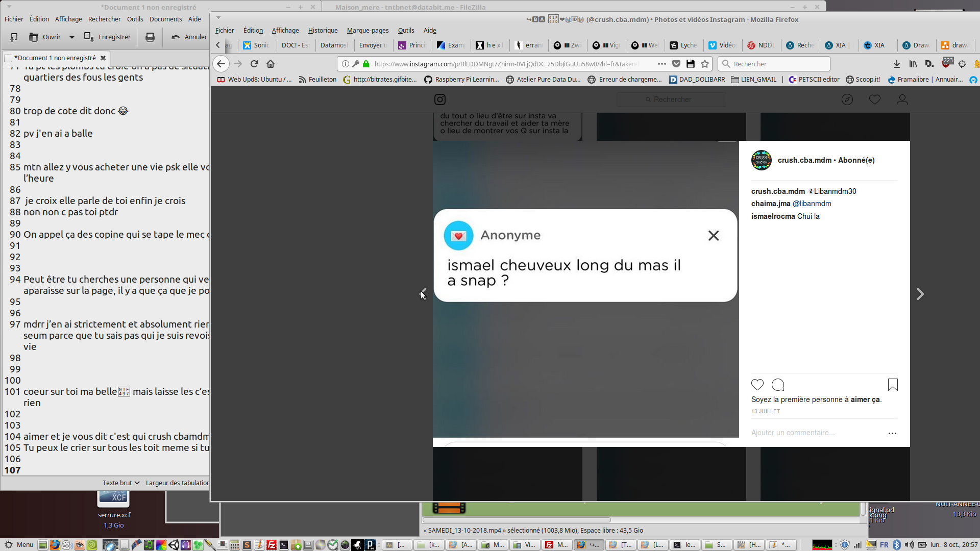
Task: Click Firefox home button
Action: pos(271,64)
